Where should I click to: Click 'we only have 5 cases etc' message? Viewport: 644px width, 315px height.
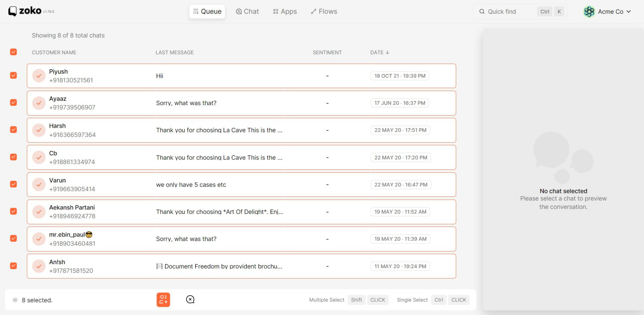[191, 184]
